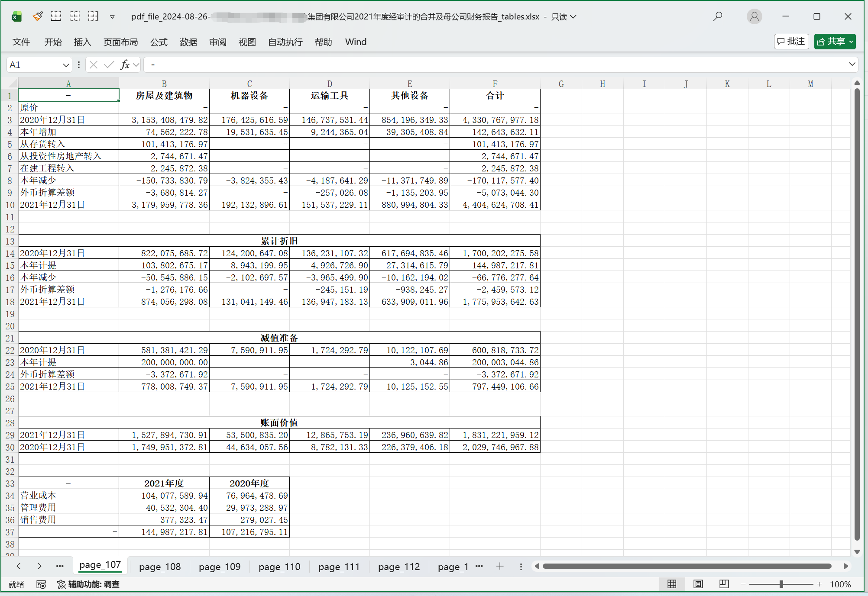Click the add new sheet plus icon

[x=500, y=566]
